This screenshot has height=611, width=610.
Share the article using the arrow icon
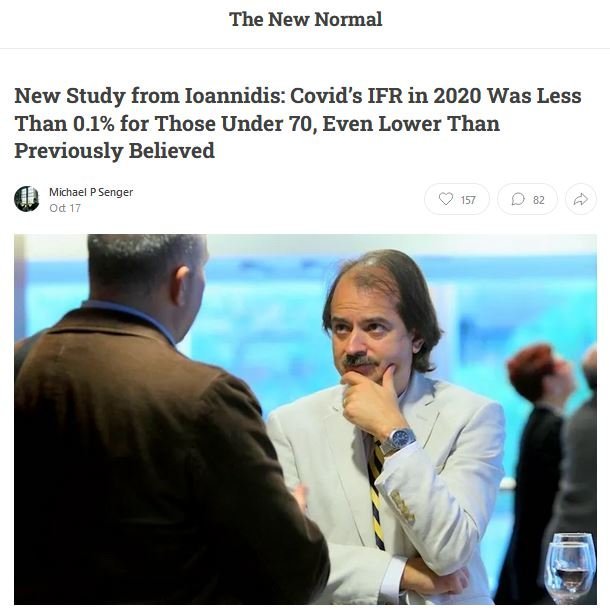click(x=581, y=200)
